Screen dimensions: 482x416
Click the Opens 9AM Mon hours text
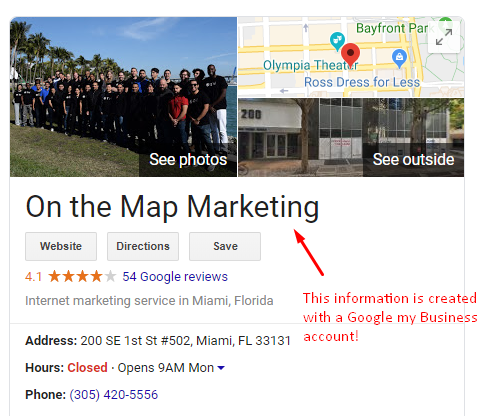[x=166, y=368]
